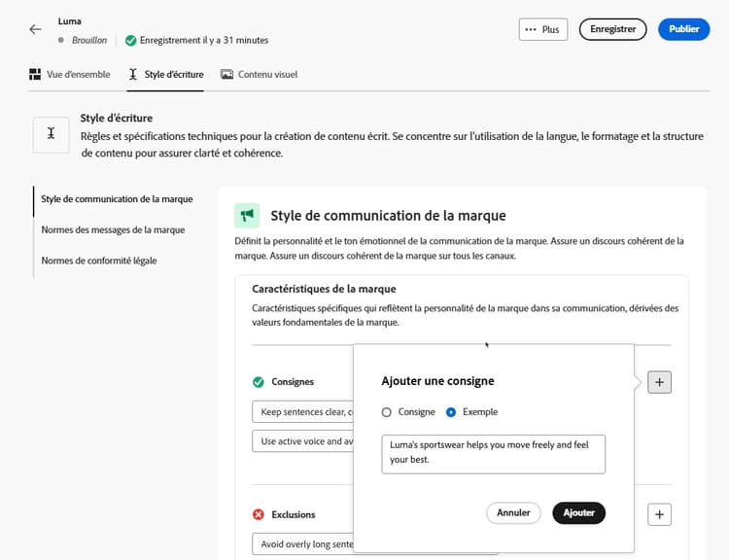Select the Style d'écriture tab
The image size is (729, 560).
165,75
